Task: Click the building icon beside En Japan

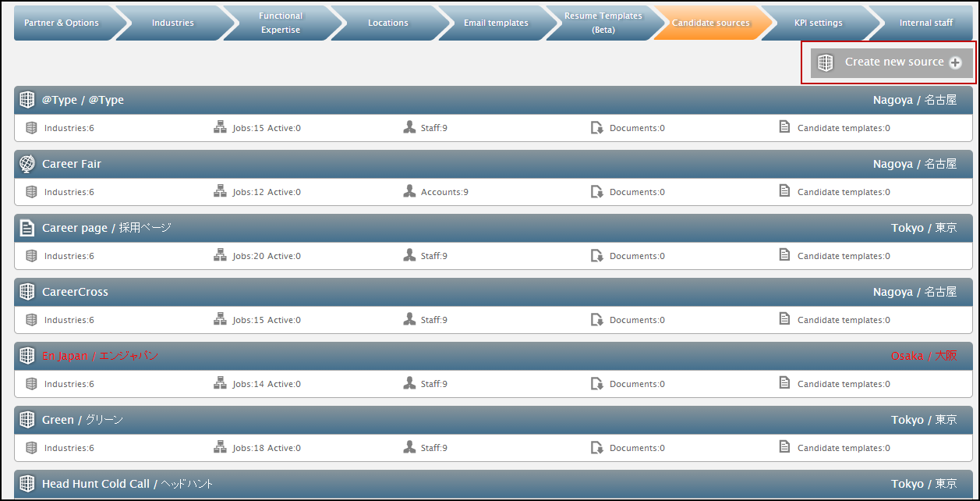Action: (27, 356)
